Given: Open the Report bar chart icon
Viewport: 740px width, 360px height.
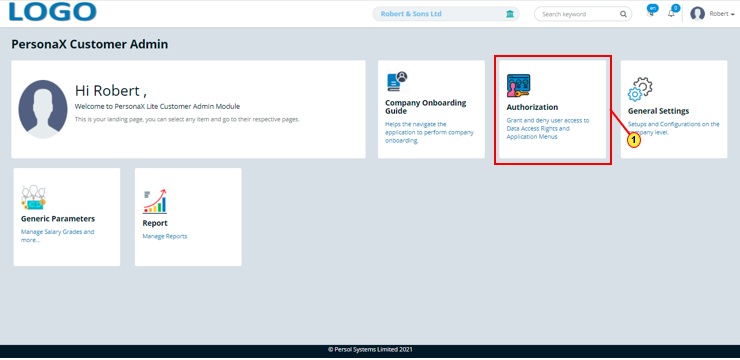Looking at the screenshot, I should coord(155,201).
